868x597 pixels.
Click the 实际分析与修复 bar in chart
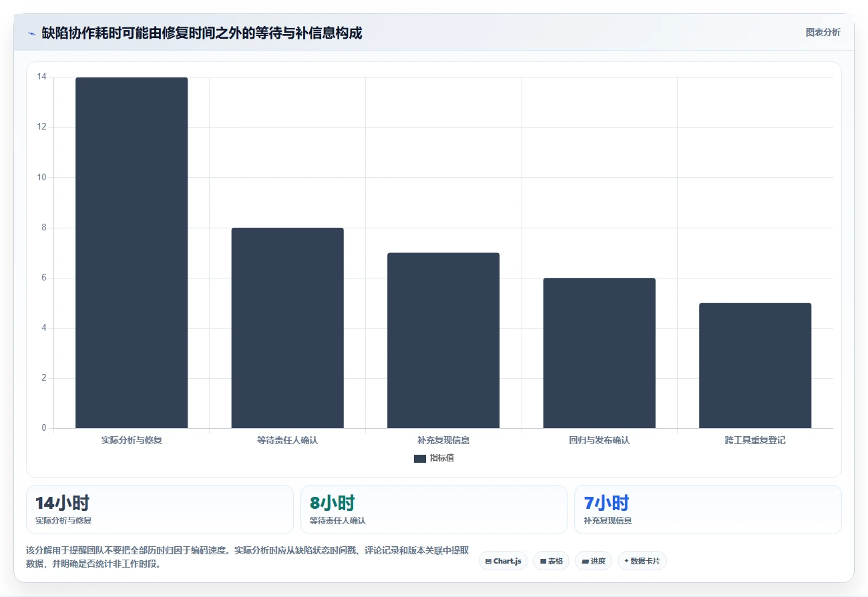(132, 252)
